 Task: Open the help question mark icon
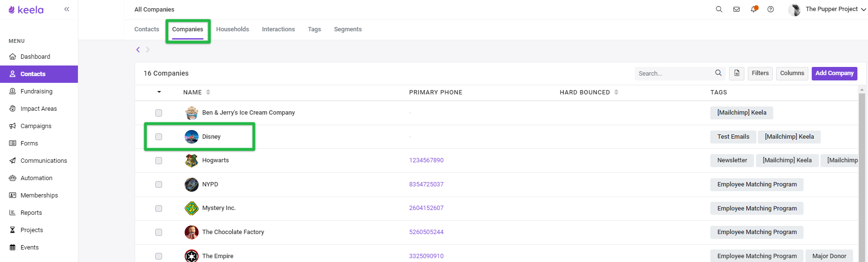click(x=770, y=9)
